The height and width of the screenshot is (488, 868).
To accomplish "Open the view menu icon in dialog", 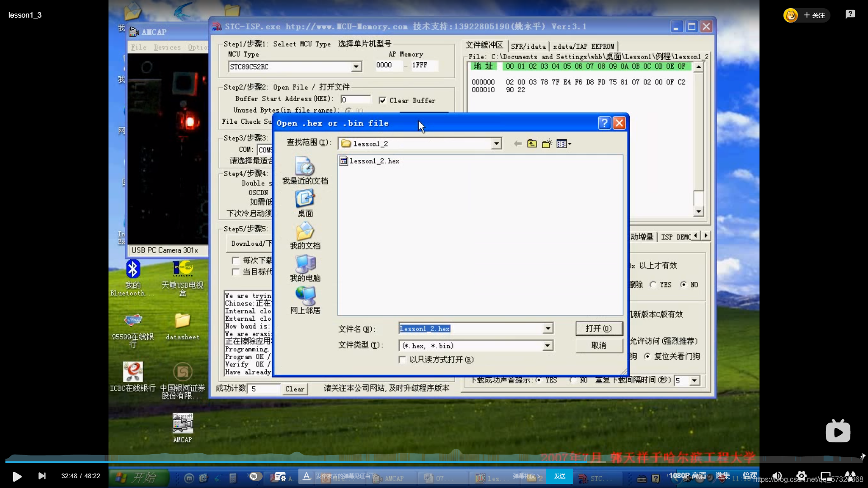I will point(564,144).
